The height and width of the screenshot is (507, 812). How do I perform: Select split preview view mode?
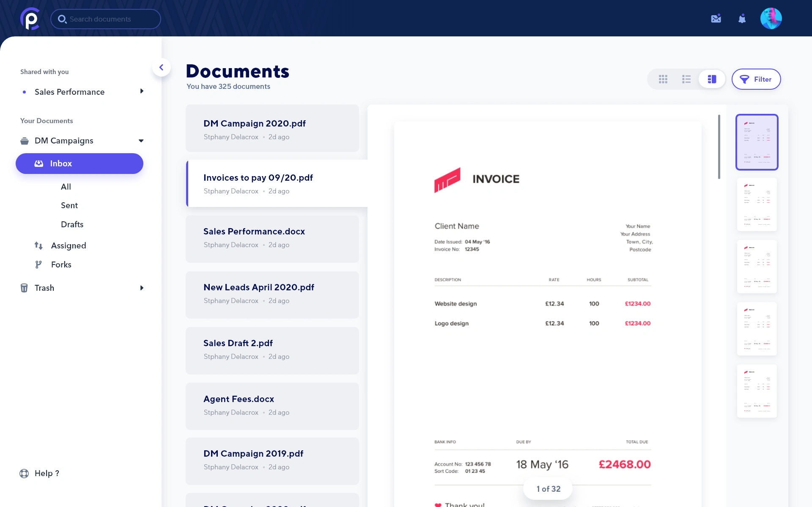[x=712, y=79]
